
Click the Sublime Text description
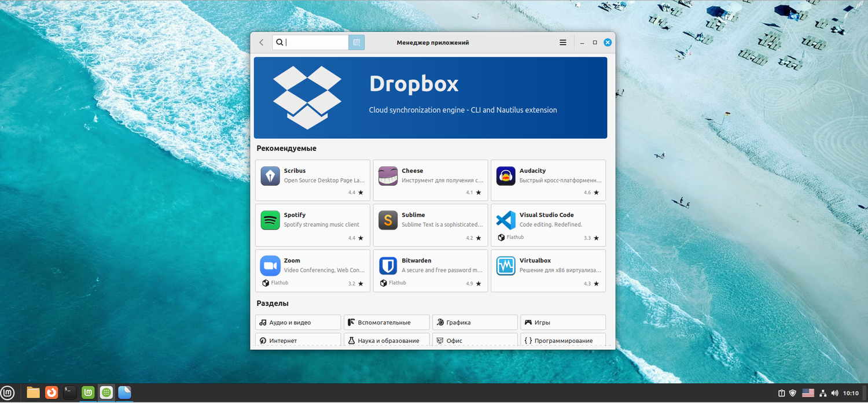(442, 224)
